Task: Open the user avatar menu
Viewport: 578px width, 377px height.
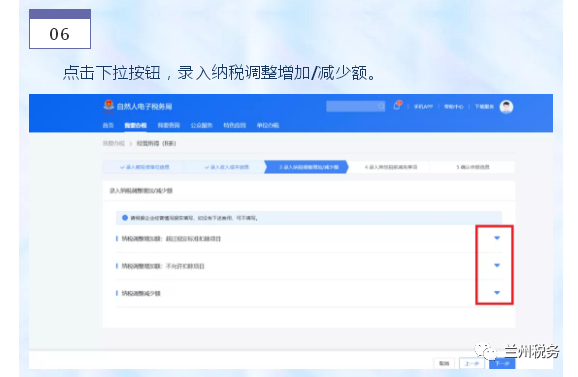Action: point(506,107)
